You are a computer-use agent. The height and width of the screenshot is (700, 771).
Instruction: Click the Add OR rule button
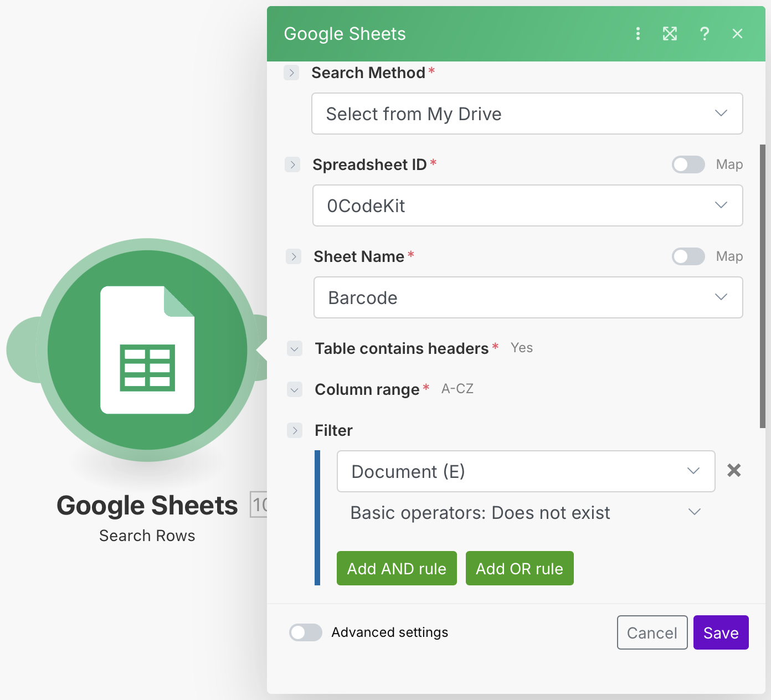(x=520, y=568)
